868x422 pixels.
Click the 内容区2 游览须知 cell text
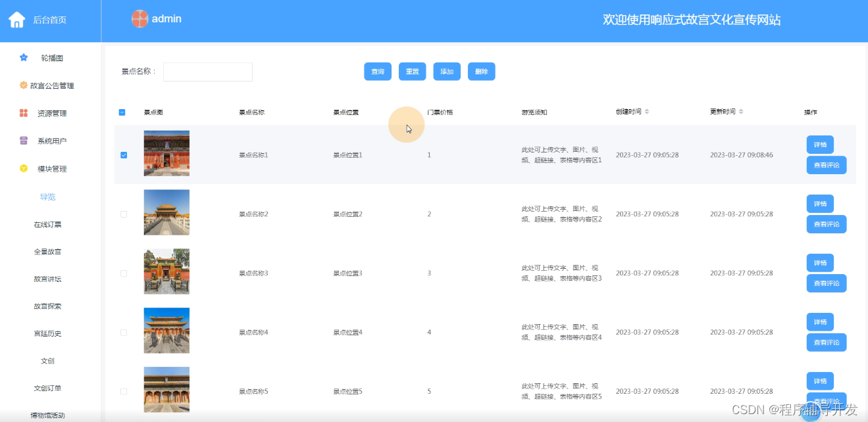click(562, 214)
